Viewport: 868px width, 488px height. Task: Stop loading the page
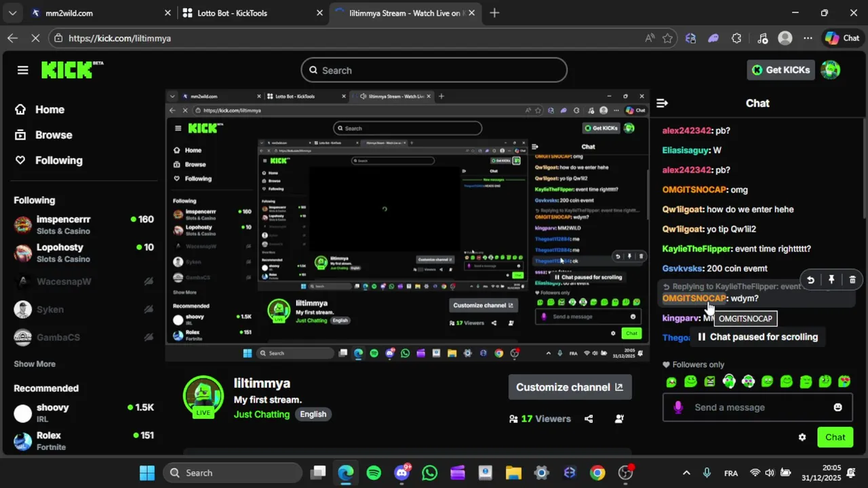point(35,38)
